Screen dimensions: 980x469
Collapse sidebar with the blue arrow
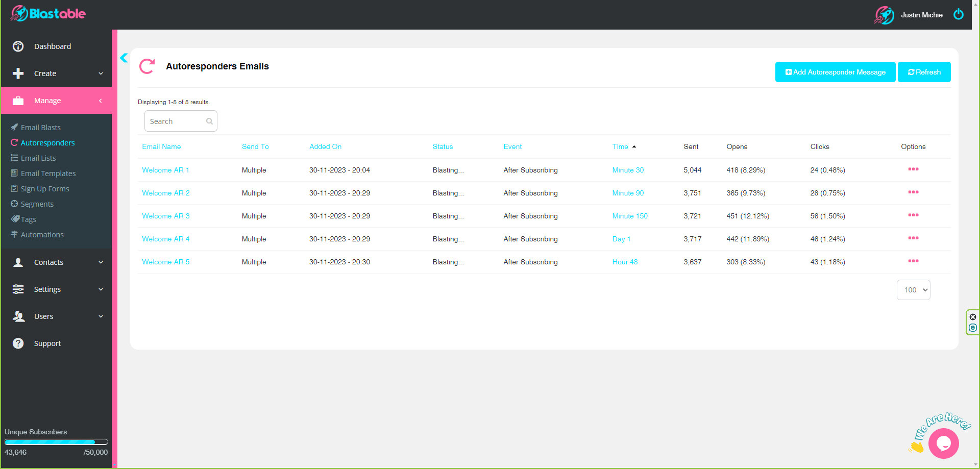[x=124, y=58]
